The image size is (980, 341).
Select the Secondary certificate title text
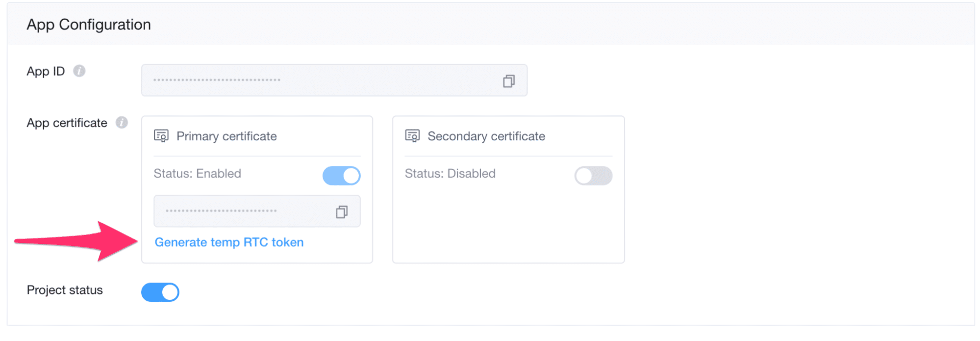point(486,136)
